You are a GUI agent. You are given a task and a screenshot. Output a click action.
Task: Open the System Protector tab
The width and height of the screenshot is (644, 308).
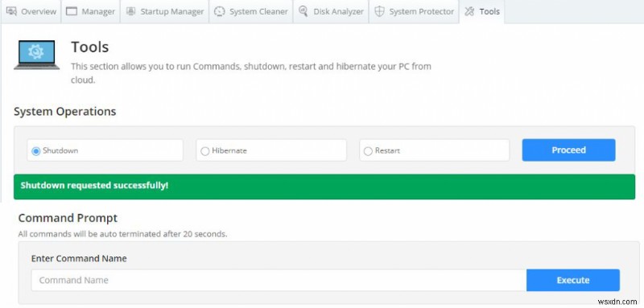(414, 11)
